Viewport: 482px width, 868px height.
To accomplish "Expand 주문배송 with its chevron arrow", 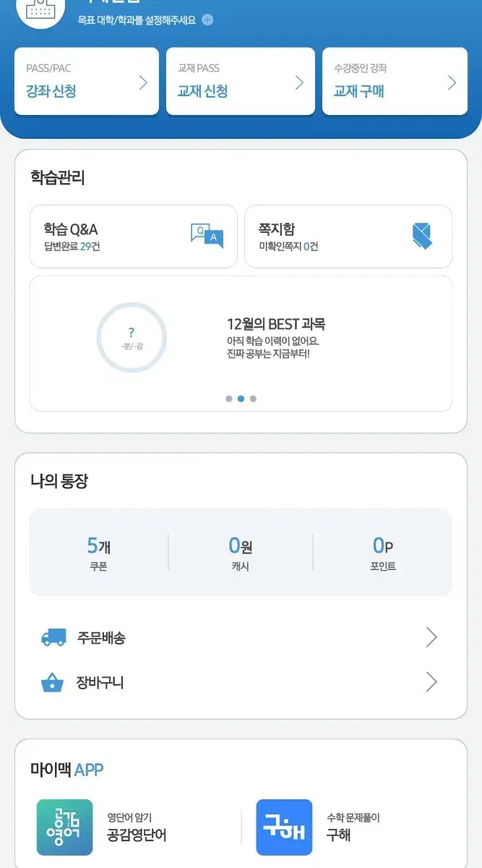I will [431, 638].
